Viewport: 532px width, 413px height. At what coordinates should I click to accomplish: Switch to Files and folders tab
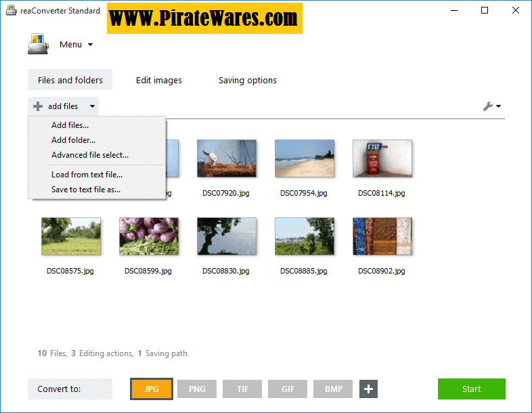point(70,80)
